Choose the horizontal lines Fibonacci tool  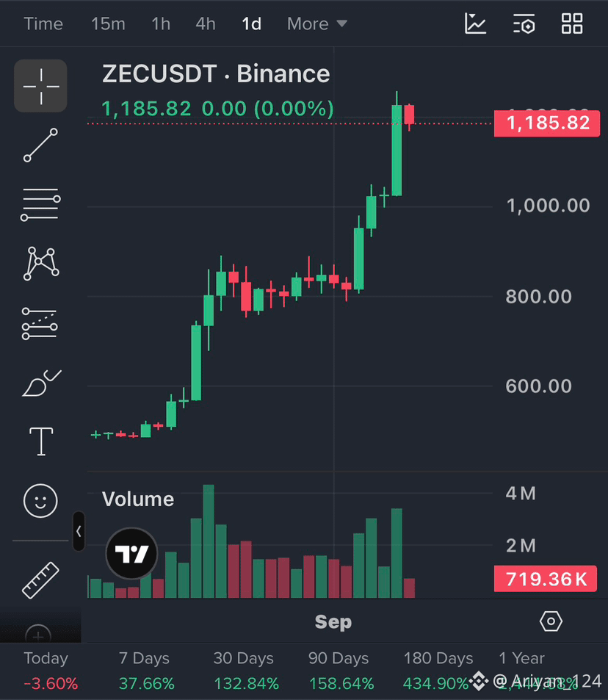pos(40,205)
